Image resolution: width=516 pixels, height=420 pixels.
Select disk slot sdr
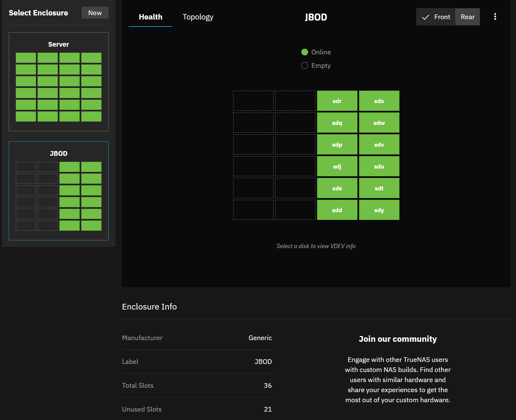[x=337, y=101]
